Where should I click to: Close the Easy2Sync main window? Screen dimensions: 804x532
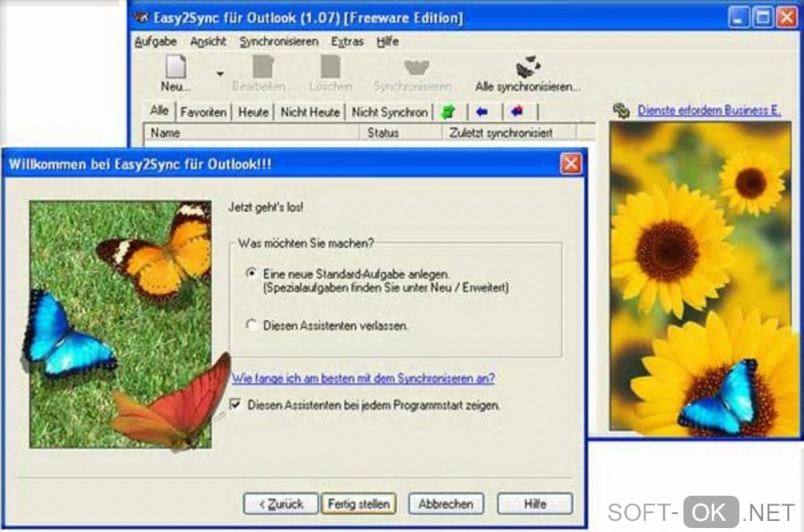pos(787,18)
